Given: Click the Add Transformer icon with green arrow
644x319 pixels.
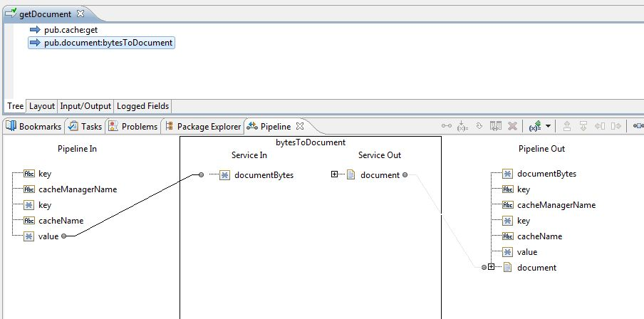Looking at the screenshot, I should 535,126.
